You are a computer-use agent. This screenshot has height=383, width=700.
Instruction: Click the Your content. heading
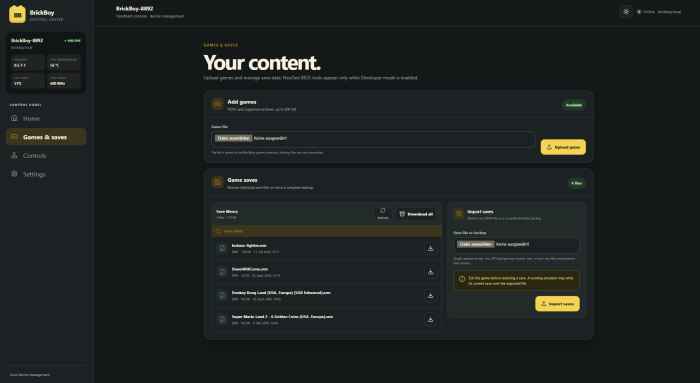(262, 63)
